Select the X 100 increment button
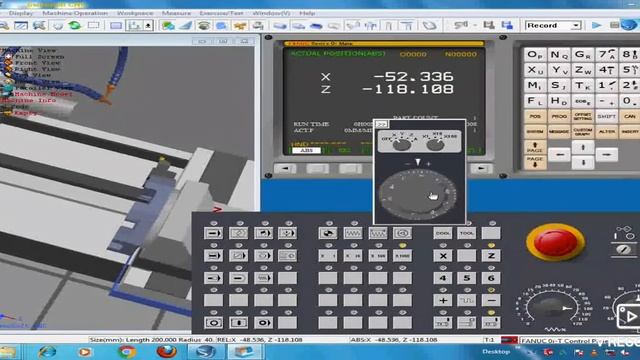 (x=378, y=256)
